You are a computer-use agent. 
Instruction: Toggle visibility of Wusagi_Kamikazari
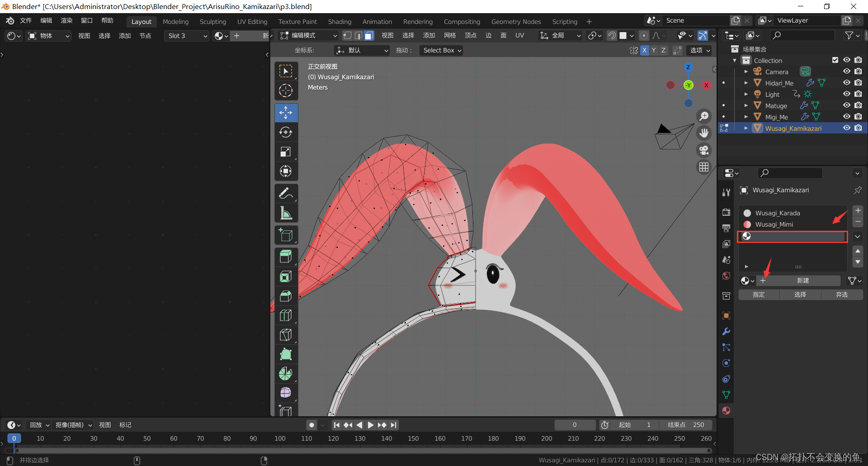847,128
